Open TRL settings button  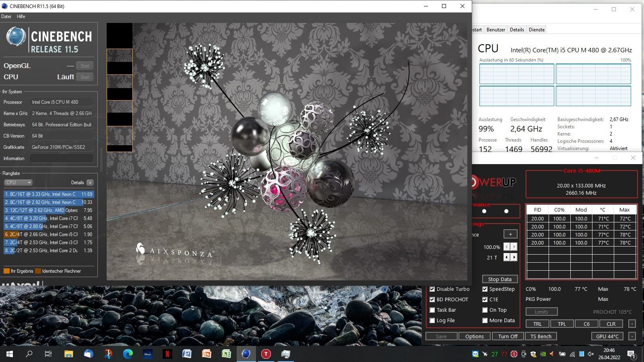click(537, 324)
